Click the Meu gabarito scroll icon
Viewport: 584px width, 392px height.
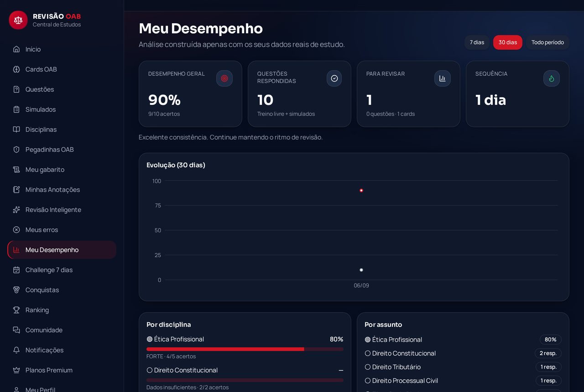coord(16,170)
